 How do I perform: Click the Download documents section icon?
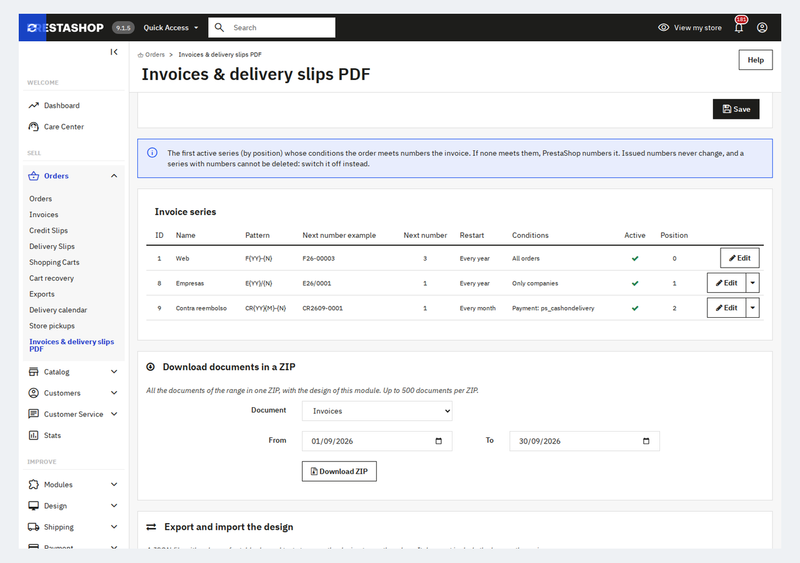coord(151,367)
